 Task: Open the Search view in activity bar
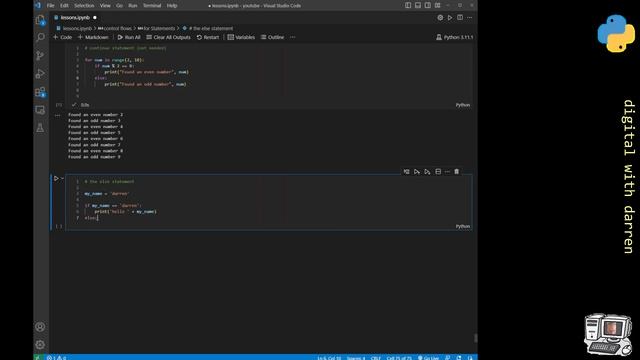[x=40, y=38]
